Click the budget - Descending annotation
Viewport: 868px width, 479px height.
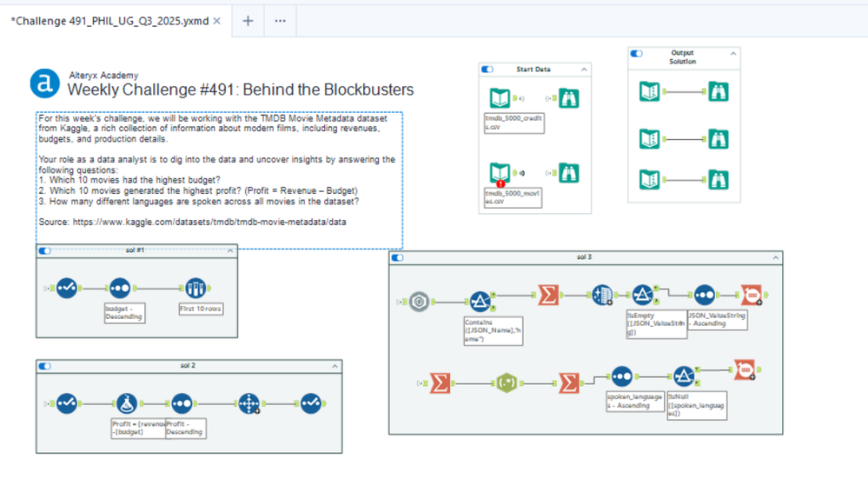124,313
